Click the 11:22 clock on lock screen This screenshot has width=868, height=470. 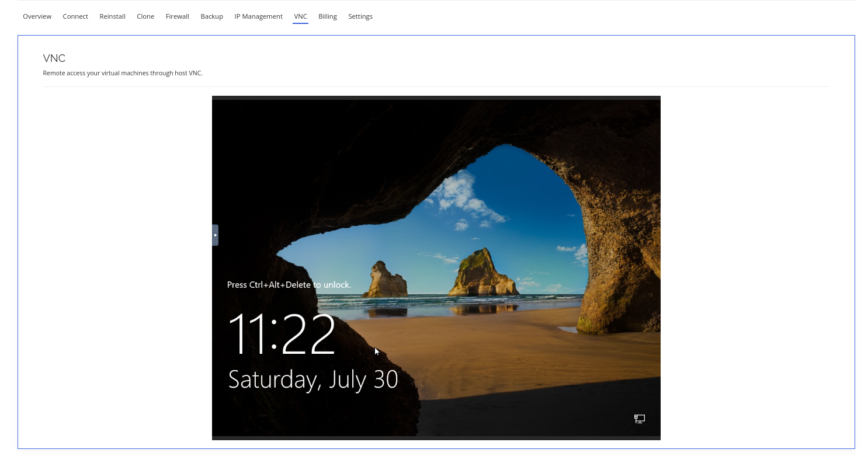pyautogui.click(x=282, y=334)
